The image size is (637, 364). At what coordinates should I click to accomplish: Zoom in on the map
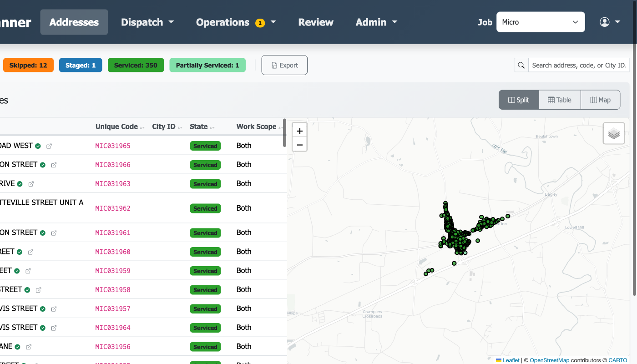pyautogui.click(x=299, y=131)
